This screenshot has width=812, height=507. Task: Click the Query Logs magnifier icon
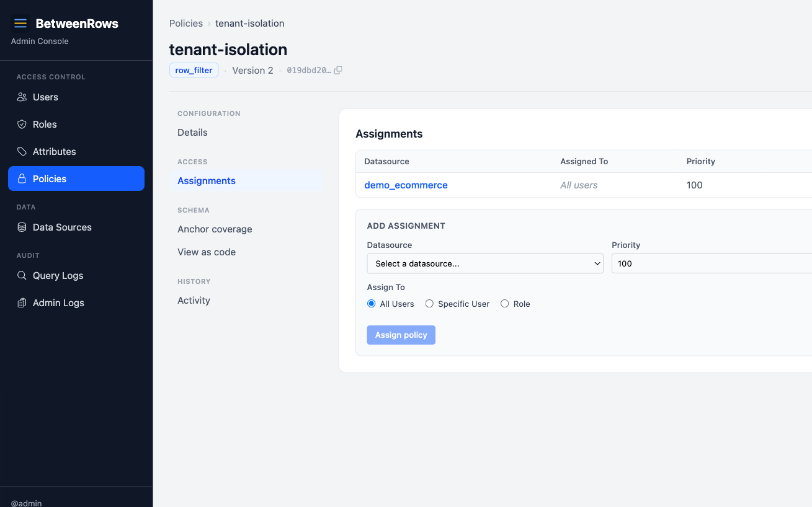click(x=22, y=276)
